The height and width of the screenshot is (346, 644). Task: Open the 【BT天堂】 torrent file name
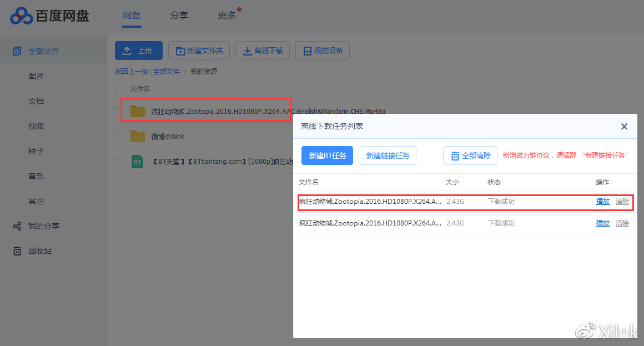pos(222,162)
